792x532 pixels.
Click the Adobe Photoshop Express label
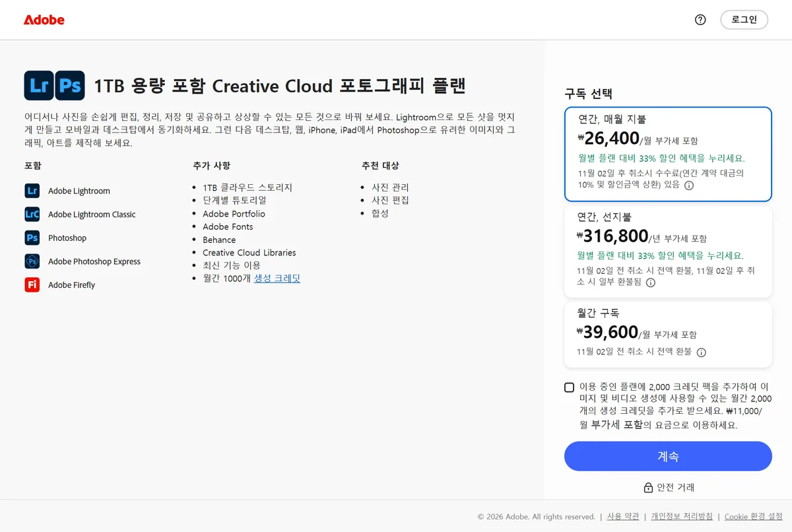(x=94, y=261)
